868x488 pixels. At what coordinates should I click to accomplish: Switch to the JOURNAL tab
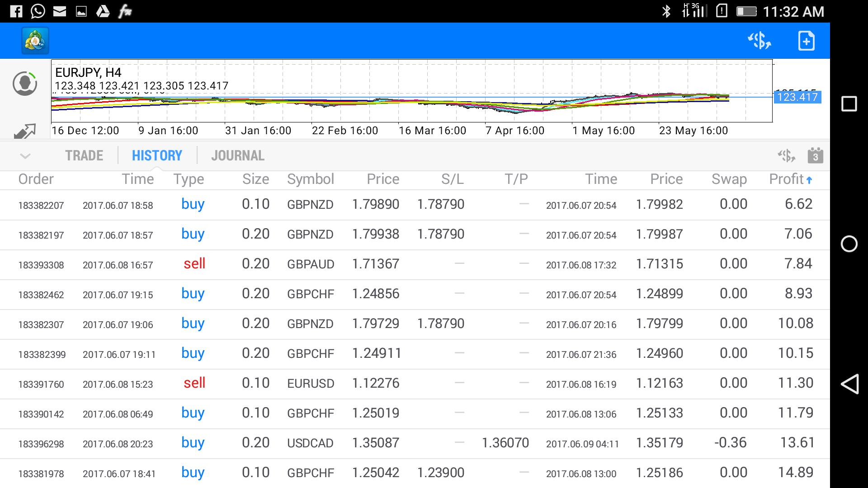[237, 156]
